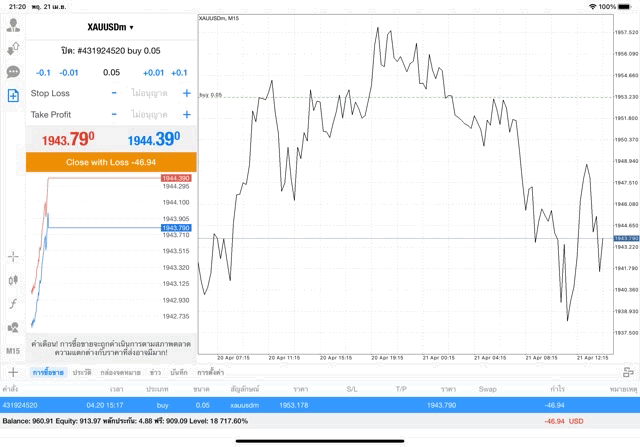Open the quotes up-down arrows icon
The image size is (640, 447).
coord(13,49)
